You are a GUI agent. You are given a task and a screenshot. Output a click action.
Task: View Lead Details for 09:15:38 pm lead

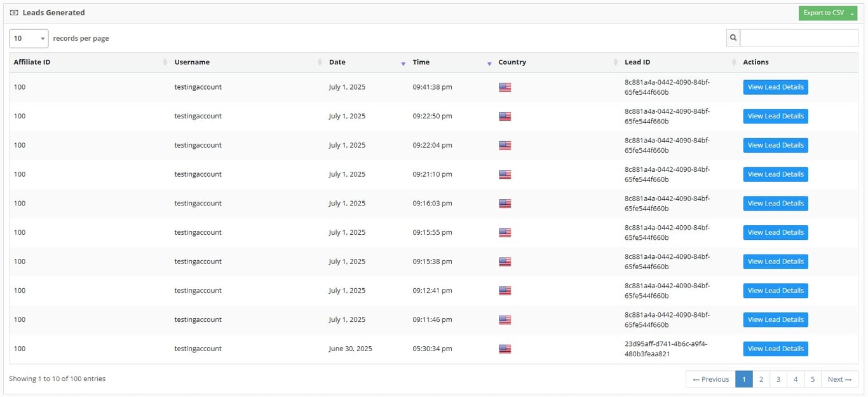pyautogui.click(x=775, y=261)
